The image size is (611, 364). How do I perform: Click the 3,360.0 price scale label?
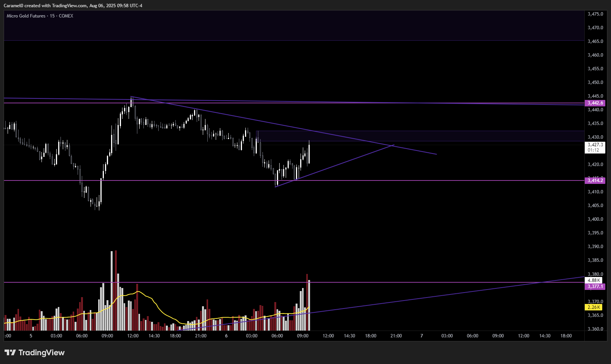point(595,329)
